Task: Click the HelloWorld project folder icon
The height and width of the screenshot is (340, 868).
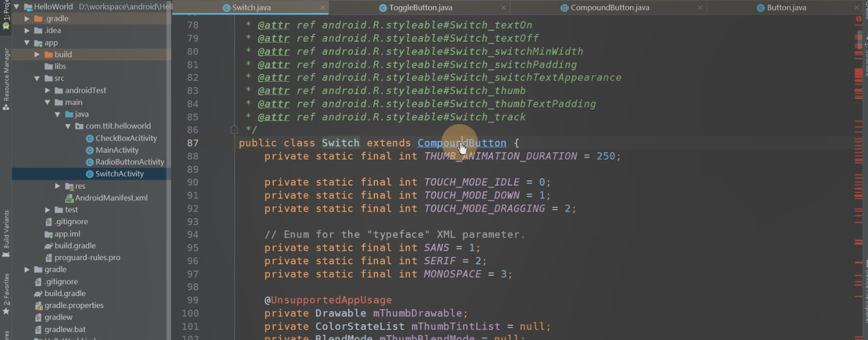Action: (27, 7)
